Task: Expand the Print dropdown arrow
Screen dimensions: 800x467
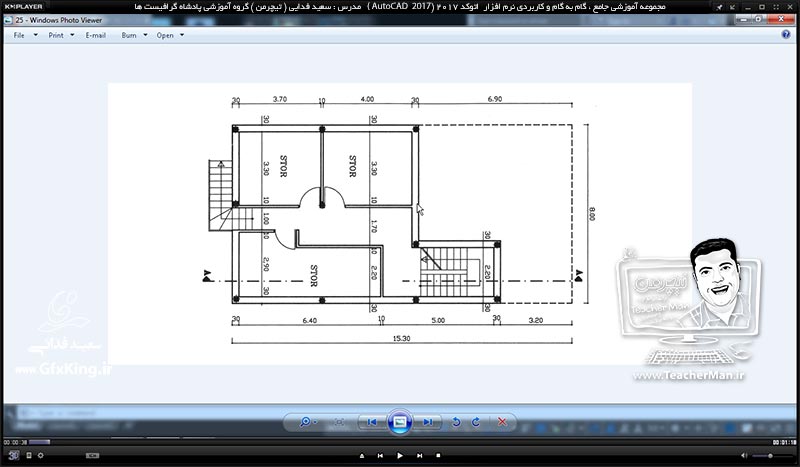Action: point(72,35)
